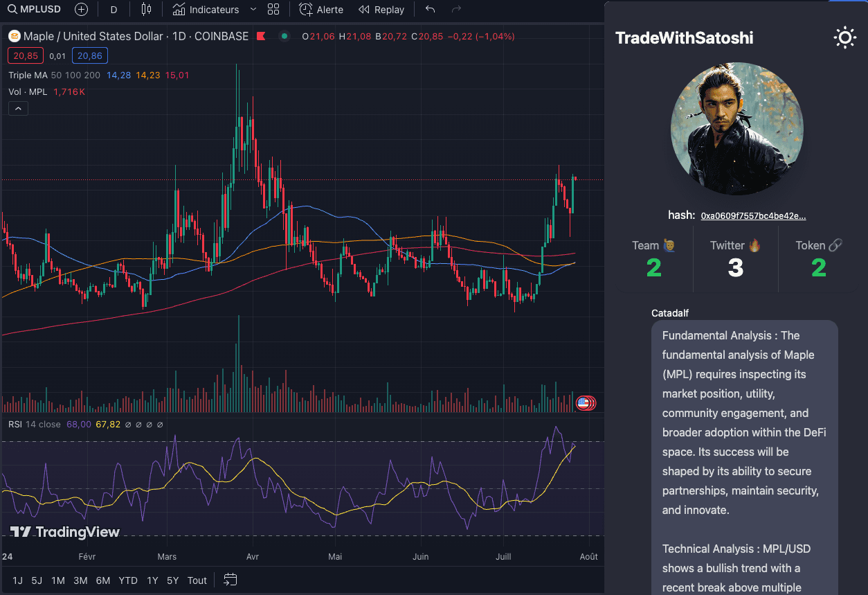Click the red flag next to COINBASE
868x595 pixels.
pos(261,36)
